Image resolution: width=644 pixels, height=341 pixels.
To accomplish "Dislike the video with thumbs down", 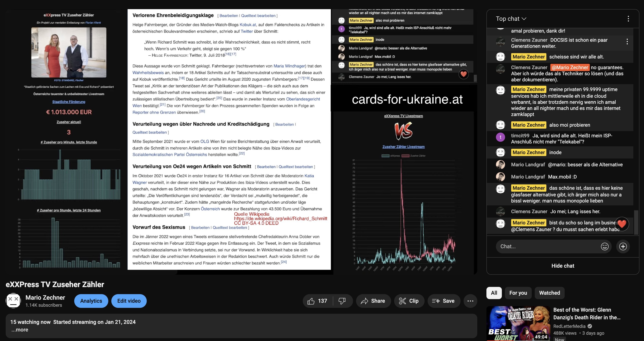I will (x=342, y=301).
